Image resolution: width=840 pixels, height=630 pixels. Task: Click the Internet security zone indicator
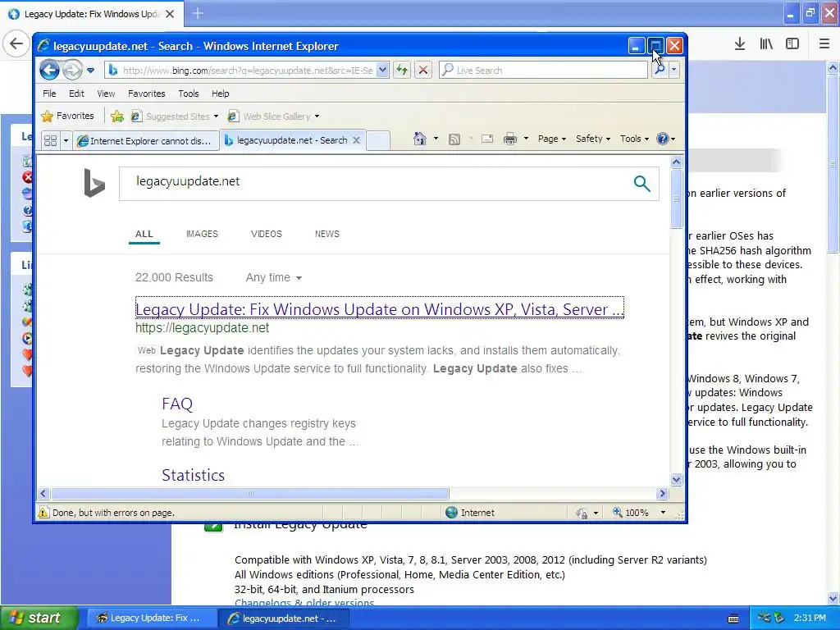click(x=470, y=513)
